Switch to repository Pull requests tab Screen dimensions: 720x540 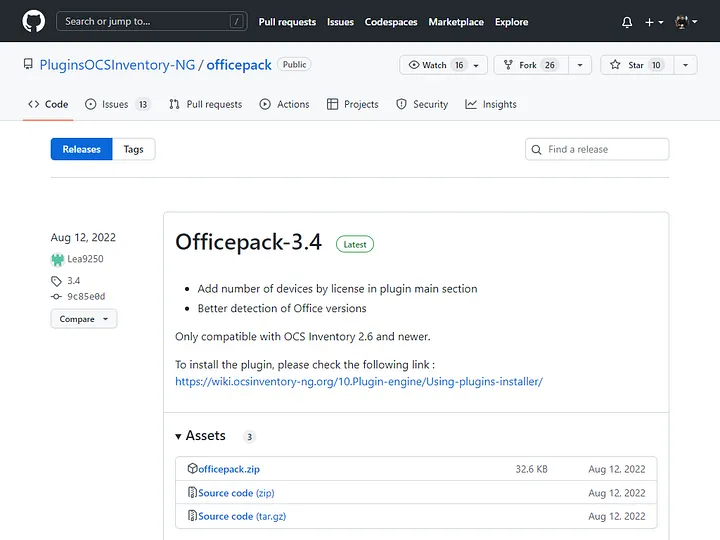pos(206,104)
